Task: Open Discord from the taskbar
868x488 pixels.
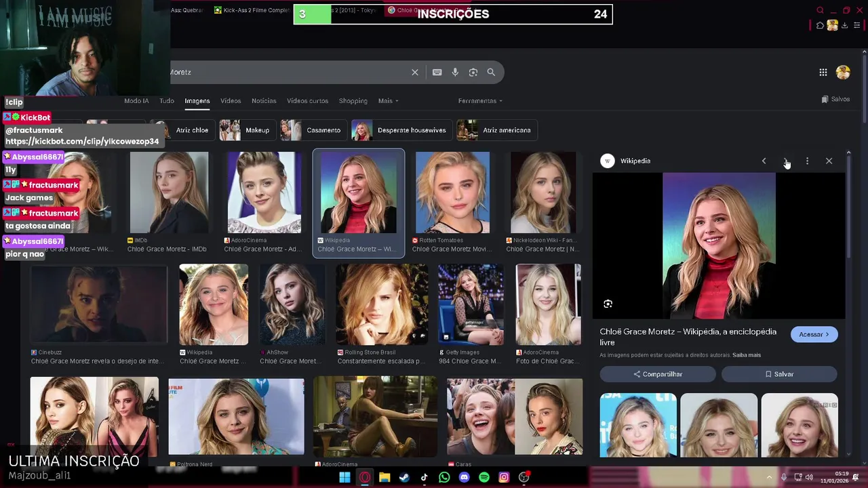Action: tap(464, 477)
